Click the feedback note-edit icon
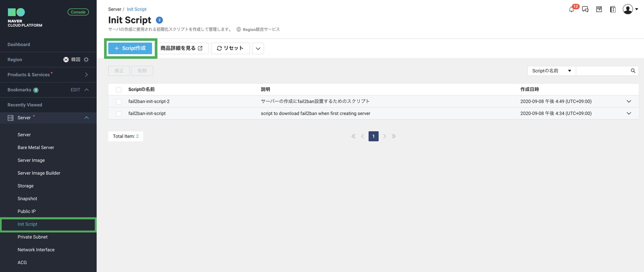Screen dimensions: 644x272 click(599, 9)
